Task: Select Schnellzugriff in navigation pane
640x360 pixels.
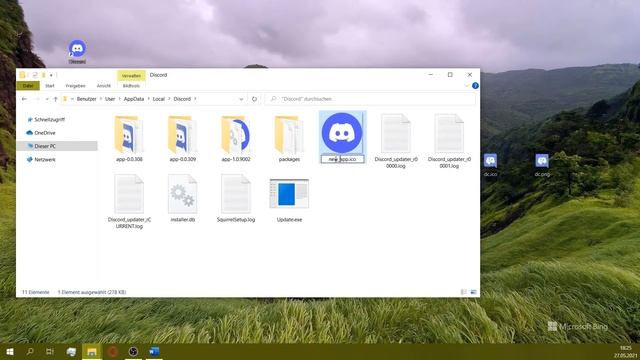Action: tap(49, 120)
